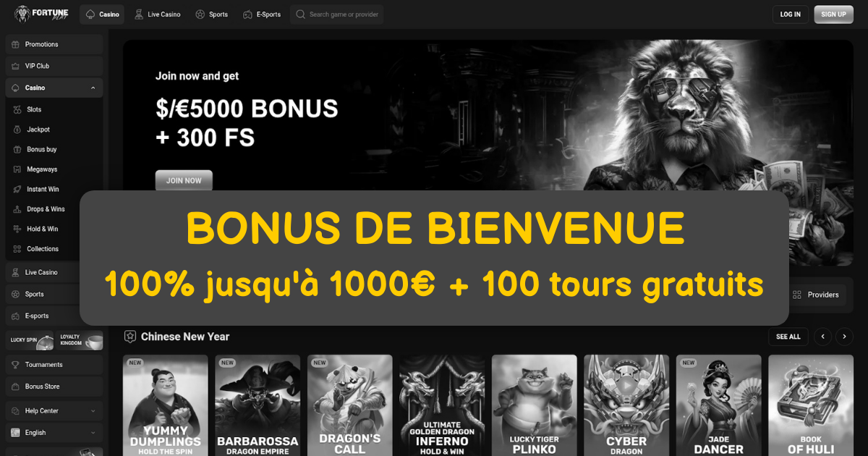Click the Bonus Store icon
Image resolution: width=868 pixels, height=456 pixels.
pos(16,387)
